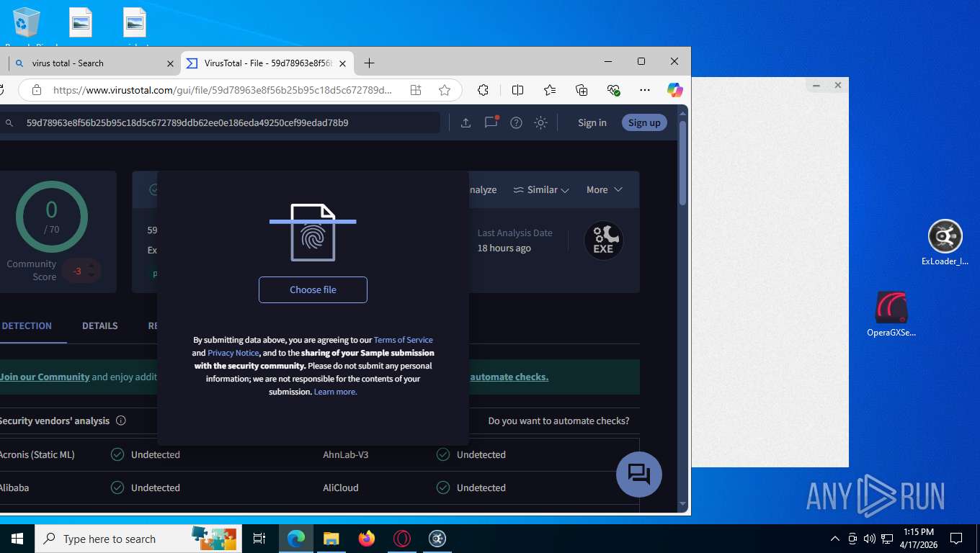Screen dimensions: 980x553
Task: Click the 0/70 detection score circle
Action: 52,217
